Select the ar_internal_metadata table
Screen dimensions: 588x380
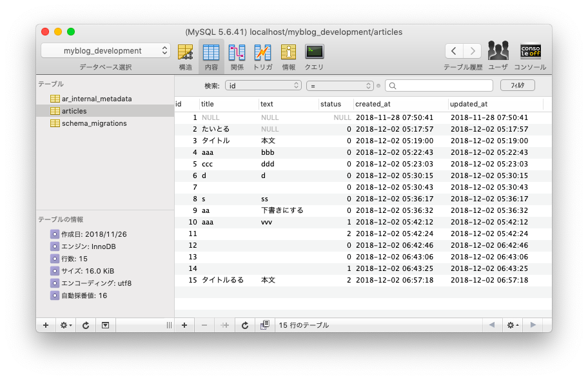pos(105,99)
